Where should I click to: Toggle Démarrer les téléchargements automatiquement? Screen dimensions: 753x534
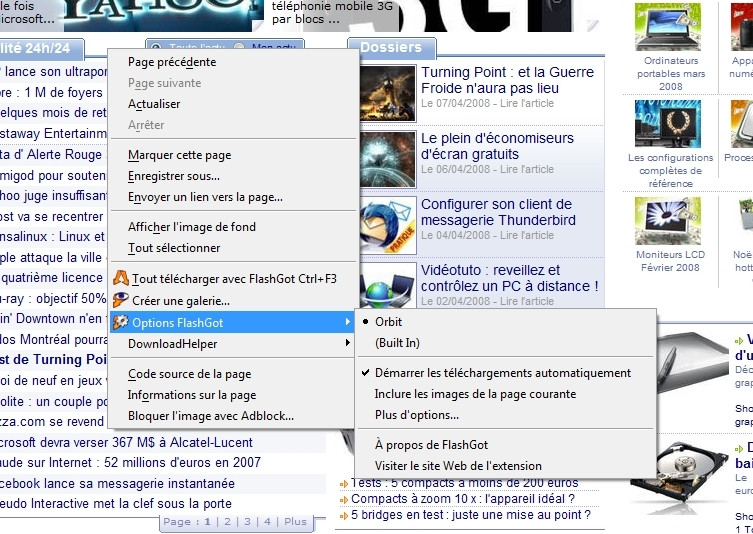pos(503,373)
